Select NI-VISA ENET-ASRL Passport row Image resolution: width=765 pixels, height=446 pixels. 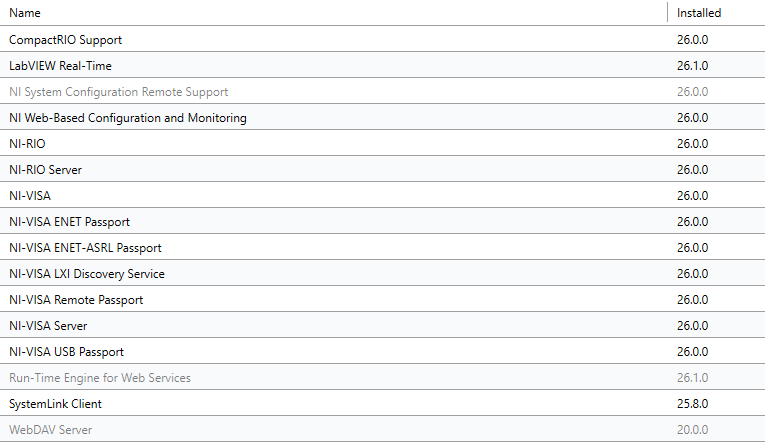point(85,248)
